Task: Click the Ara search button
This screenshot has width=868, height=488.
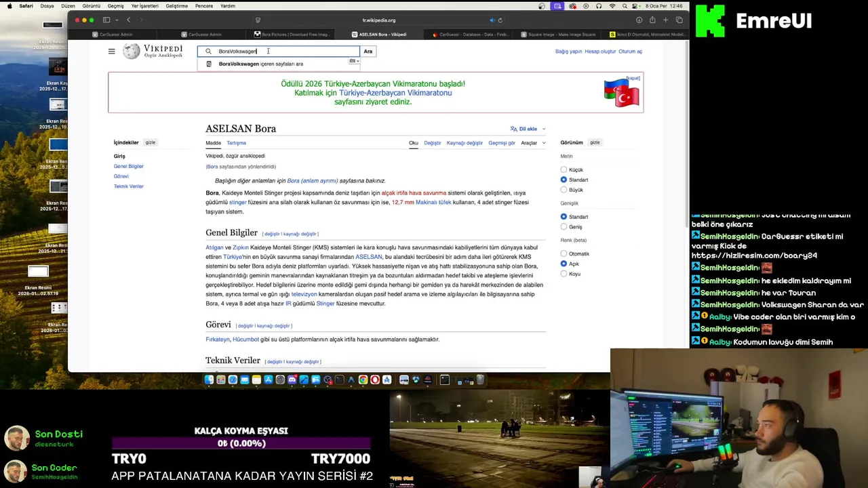Action: (368, 52)
